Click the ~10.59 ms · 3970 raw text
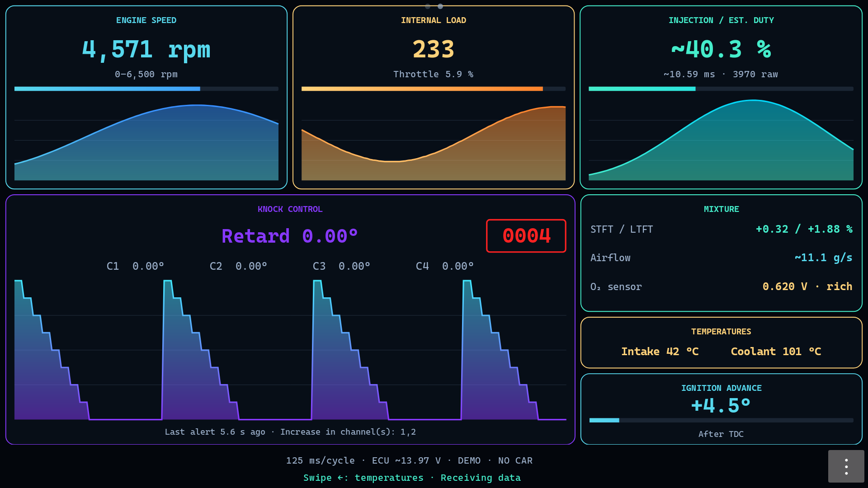The height and width of the screenshot is (488, 868). tap(721, 74)
